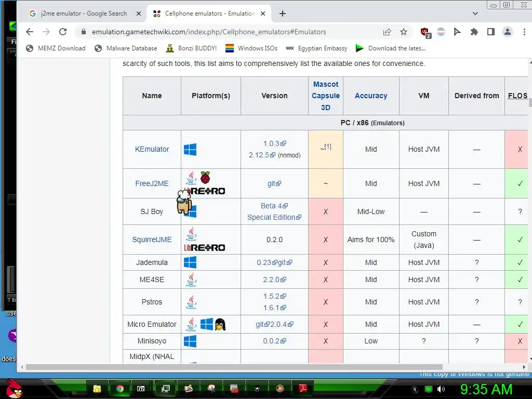Open the KEmulator 1.0.3 version link
532x399 pixels.
(274, 143)
